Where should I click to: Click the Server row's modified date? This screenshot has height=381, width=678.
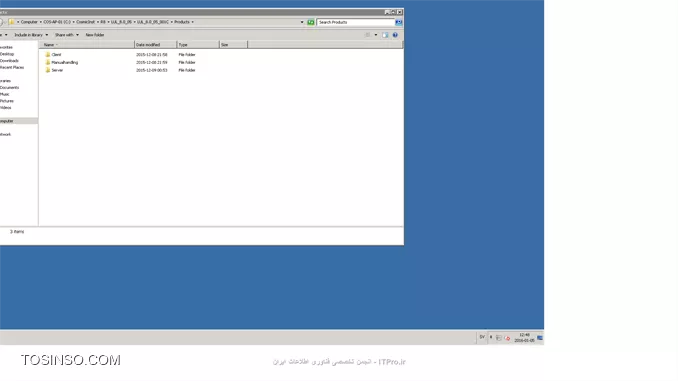[152, 70]
